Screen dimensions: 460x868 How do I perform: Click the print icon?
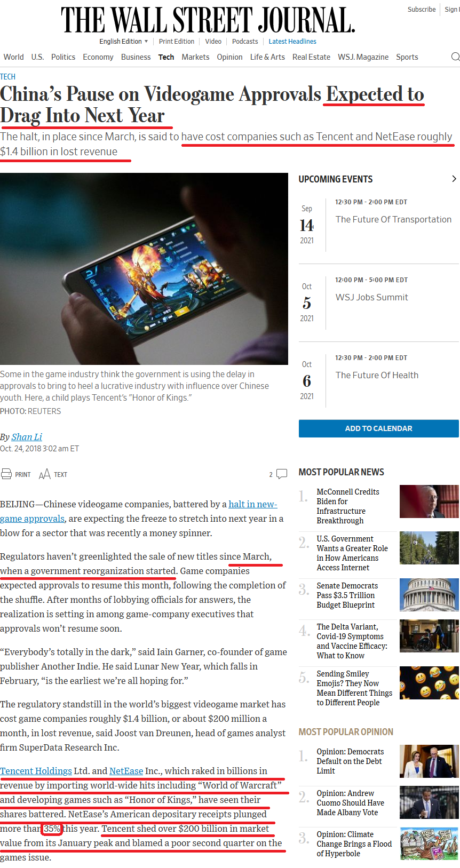click(x=6, y=474)
